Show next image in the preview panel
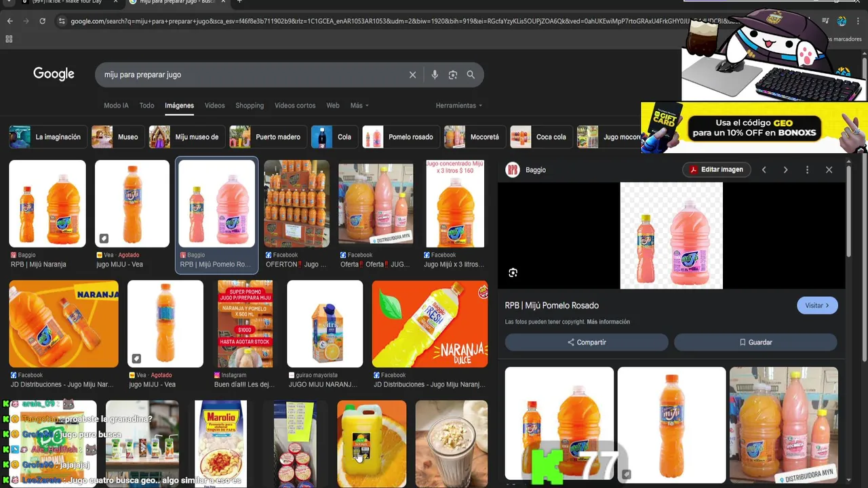868x488 pixels. (785, 170)
